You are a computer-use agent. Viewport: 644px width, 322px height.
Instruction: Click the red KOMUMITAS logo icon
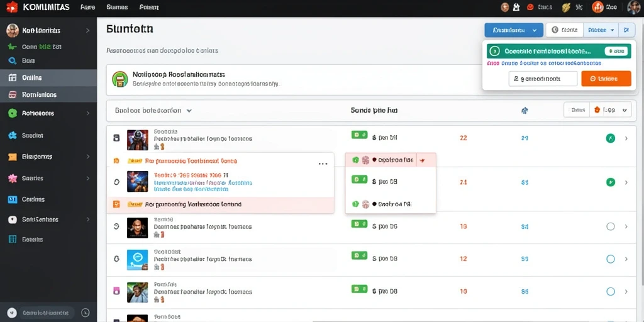point(12,7)
